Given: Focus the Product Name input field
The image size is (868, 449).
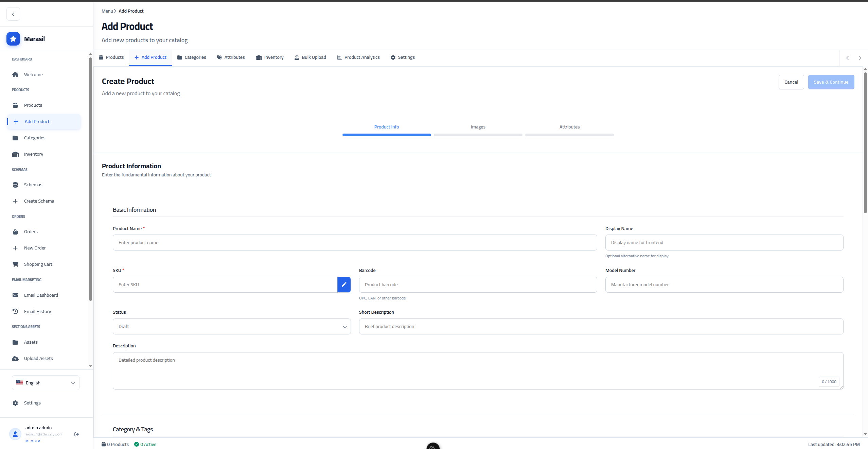Looking at the screenshot, I should tap(355, 242).
